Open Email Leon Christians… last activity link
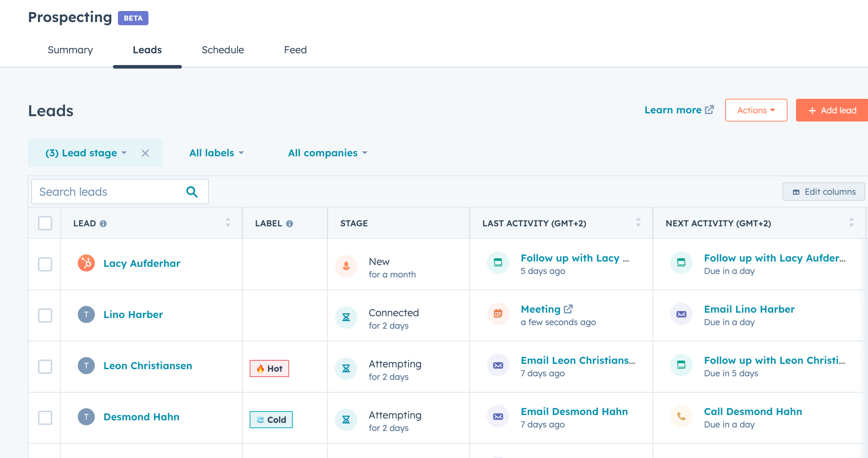 click(x=578, y=360)
